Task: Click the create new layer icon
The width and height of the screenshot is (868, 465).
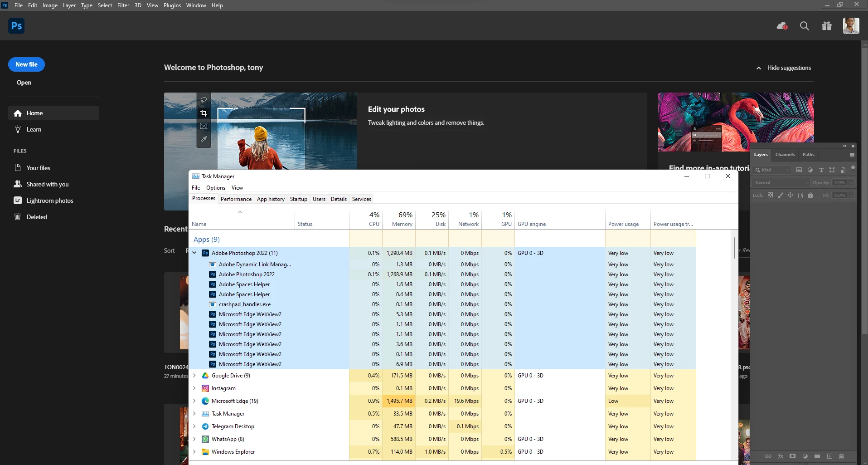Action: coord(829,456)
